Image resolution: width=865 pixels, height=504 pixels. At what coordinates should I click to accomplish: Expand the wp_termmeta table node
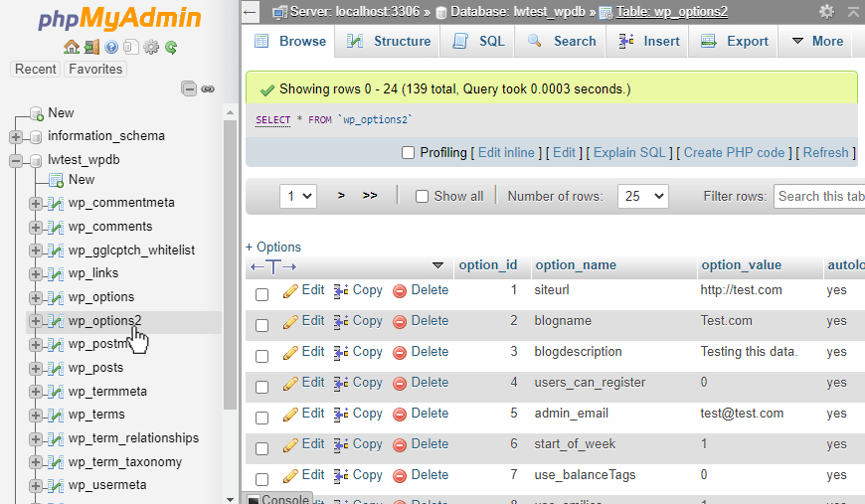click(x=36, y=392)
